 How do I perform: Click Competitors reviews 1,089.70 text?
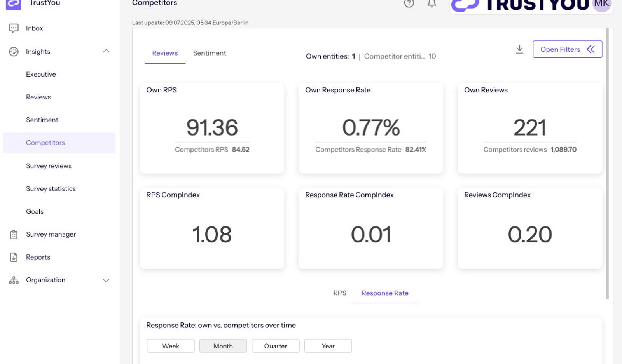[x=530, y=150]
